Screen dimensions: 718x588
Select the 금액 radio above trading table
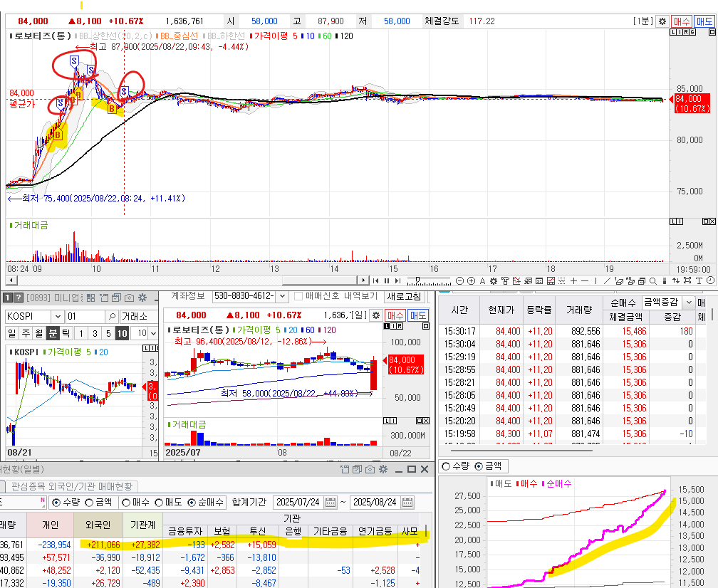click(90, 503)
